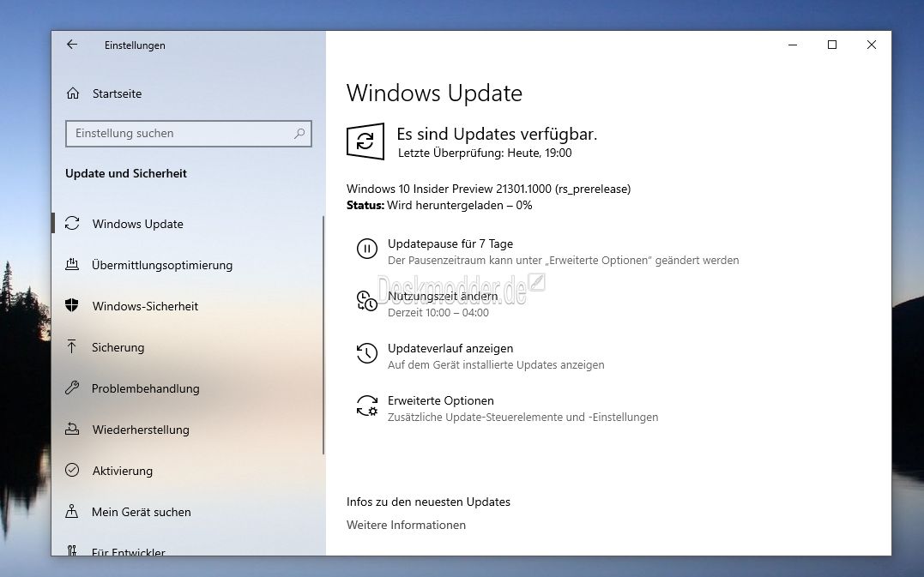Go back with the Einstellungen back arrow
924x577 pixels.
pos(72,45)
